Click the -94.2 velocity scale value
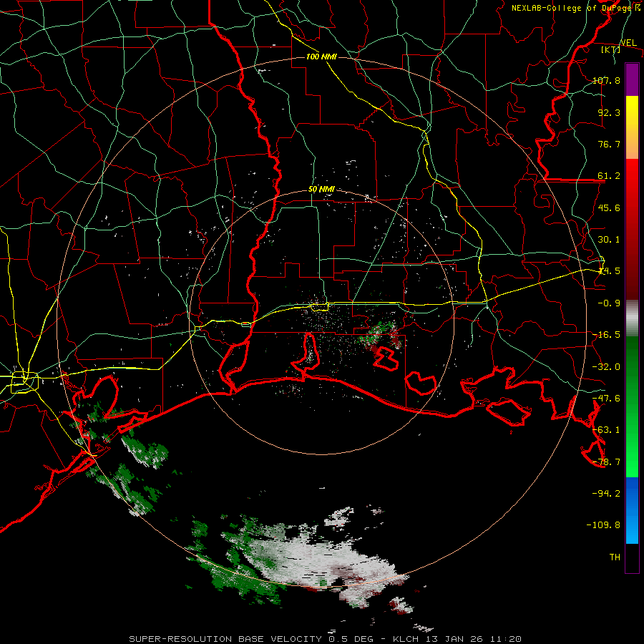Viewport: 644px width, 644px height. (606, 493)
